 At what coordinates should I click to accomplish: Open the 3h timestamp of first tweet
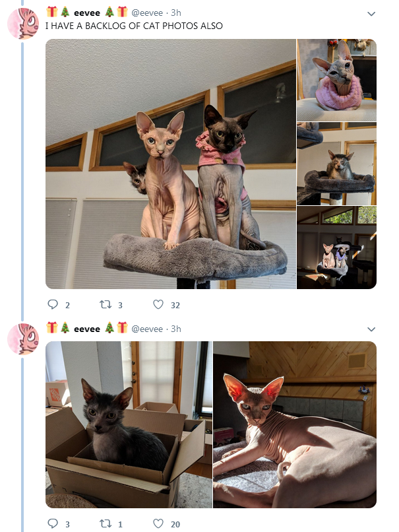(176, 13)
